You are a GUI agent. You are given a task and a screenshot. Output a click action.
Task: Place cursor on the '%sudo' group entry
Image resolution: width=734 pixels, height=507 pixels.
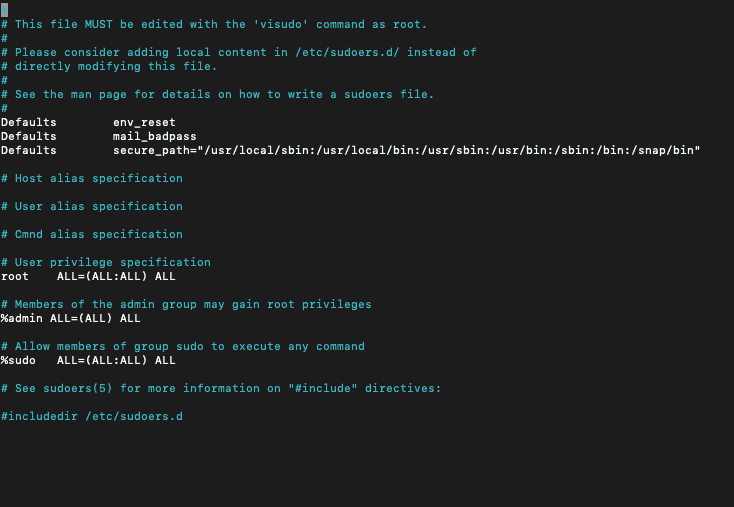click(x=18, y=360)
